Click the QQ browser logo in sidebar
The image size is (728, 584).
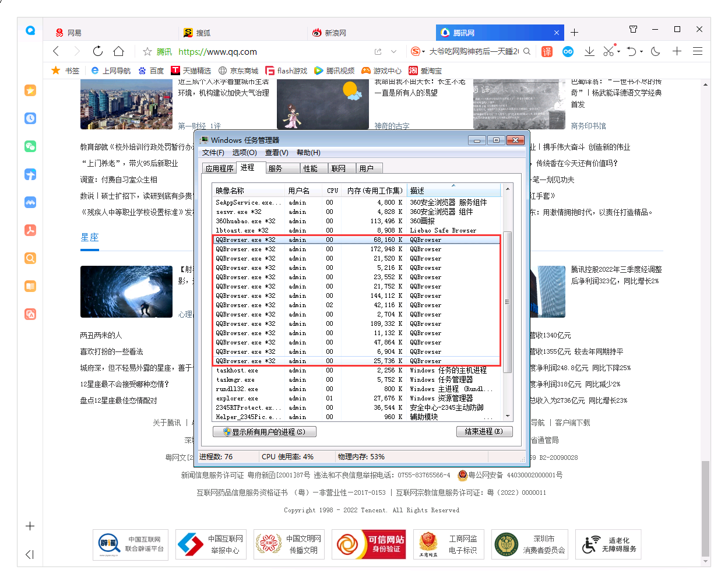coord(30,30)
